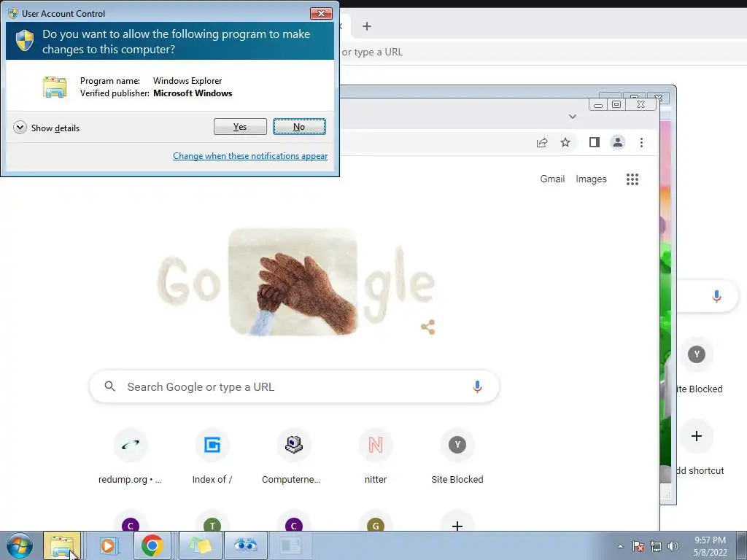Open Chrome profile avatar button
The image size is (747, 560).
click(617, 142)
